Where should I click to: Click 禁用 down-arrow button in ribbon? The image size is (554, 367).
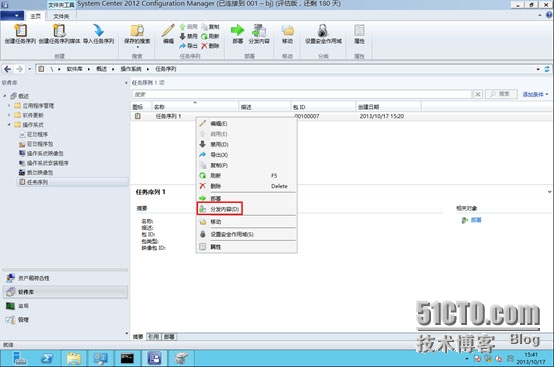(x=188, y=36)
